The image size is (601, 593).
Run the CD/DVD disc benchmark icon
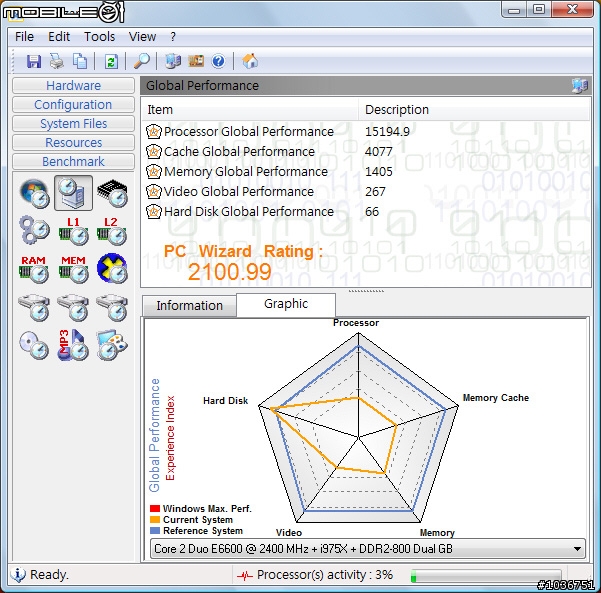click(34, 345)
